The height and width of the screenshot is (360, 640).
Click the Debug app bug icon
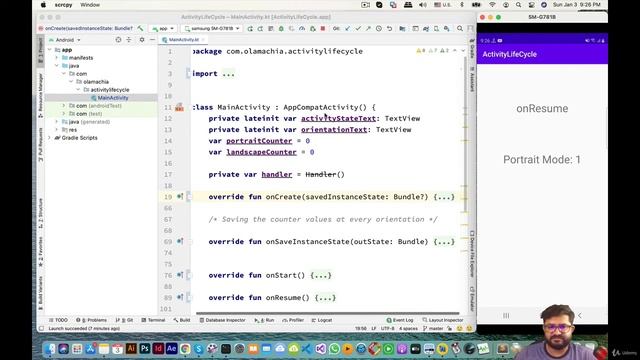(281, 29)
